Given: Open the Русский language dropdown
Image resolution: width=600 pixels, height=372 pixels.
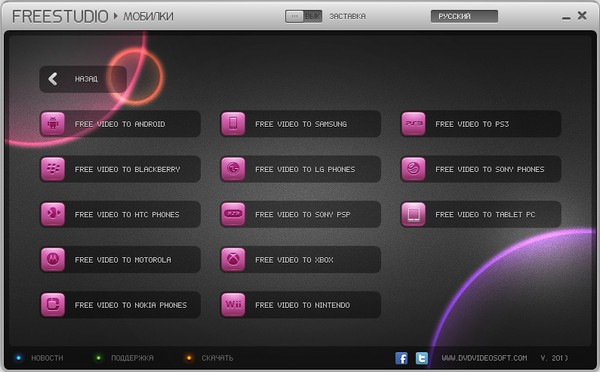Looking at the screenshot, I should [x=464, y=16].
